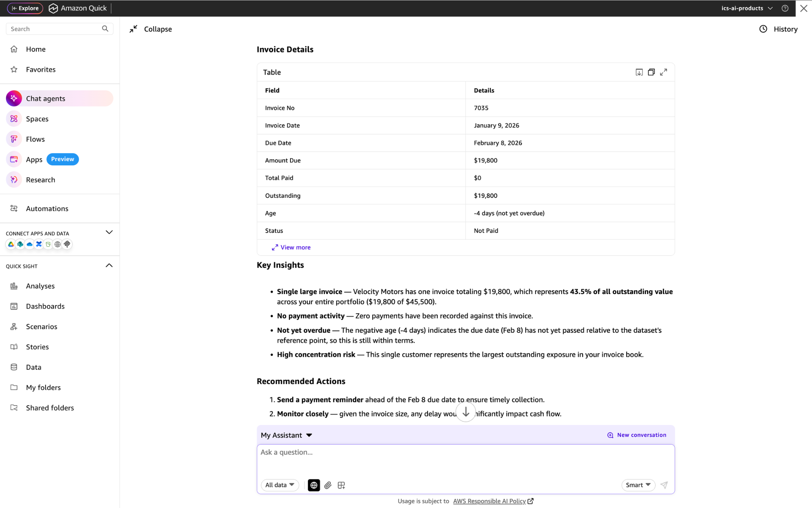Viewport: 812px width, 508px height.
Task: Click the search magnifier icon
Action: [x=105, y=29]
